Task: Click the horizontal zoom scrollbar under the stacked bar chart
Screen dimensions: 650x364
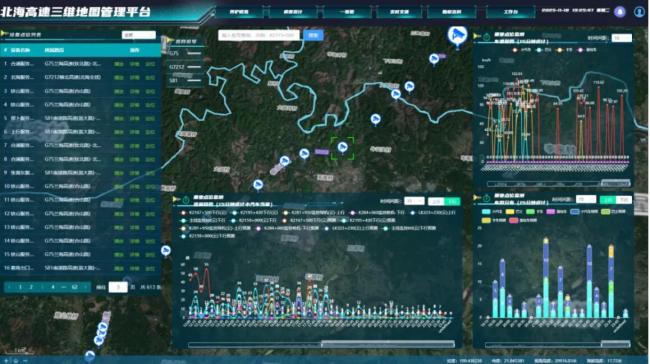Action: (x=558, y=344)
